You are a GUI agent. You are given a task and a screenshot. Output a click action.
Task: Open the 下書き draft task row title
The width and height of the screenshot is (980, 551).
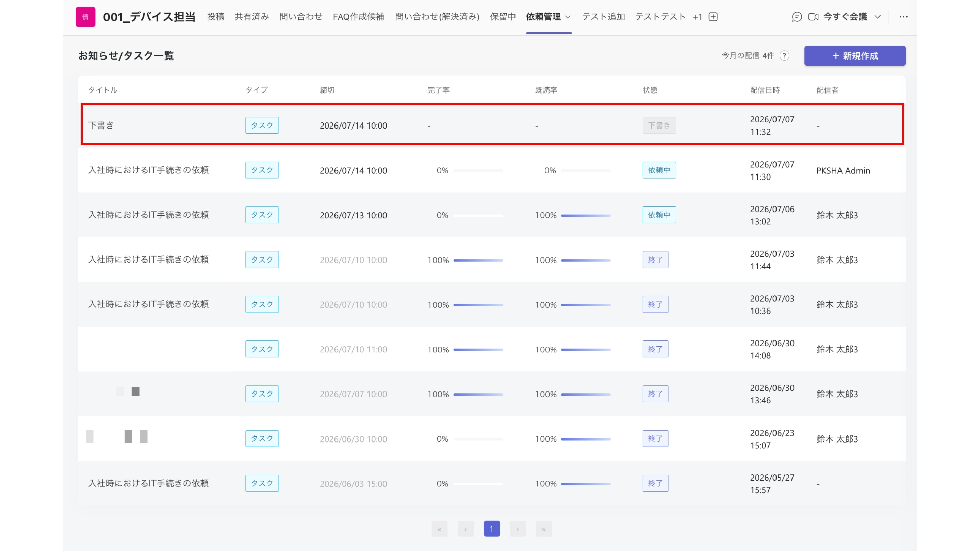point(101,126)
